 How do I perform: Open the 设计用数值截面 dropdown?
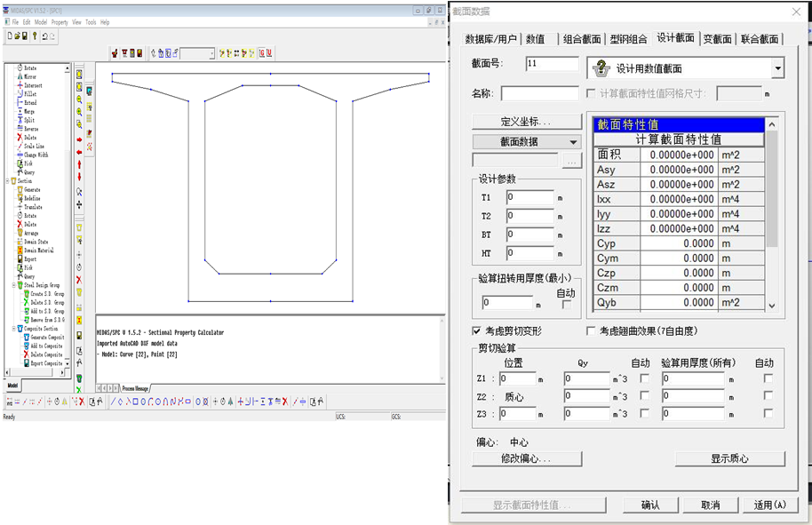click(777, 68)
